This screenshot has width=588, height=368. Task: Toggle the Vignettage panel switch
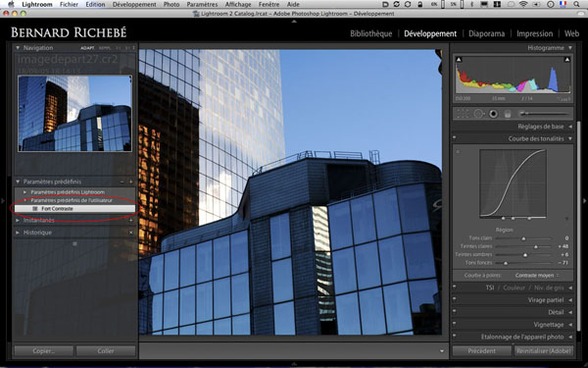455,324
